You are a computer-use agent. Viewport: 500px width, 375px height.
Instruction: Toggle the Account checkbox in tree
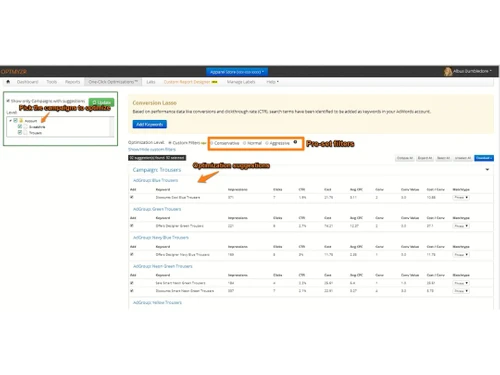click(x=15, y=120)
